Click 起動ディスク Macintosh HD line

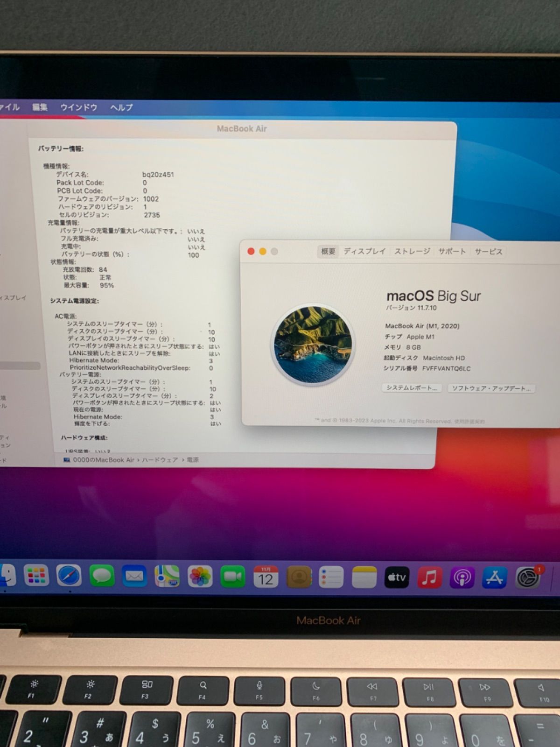(424, 358)
